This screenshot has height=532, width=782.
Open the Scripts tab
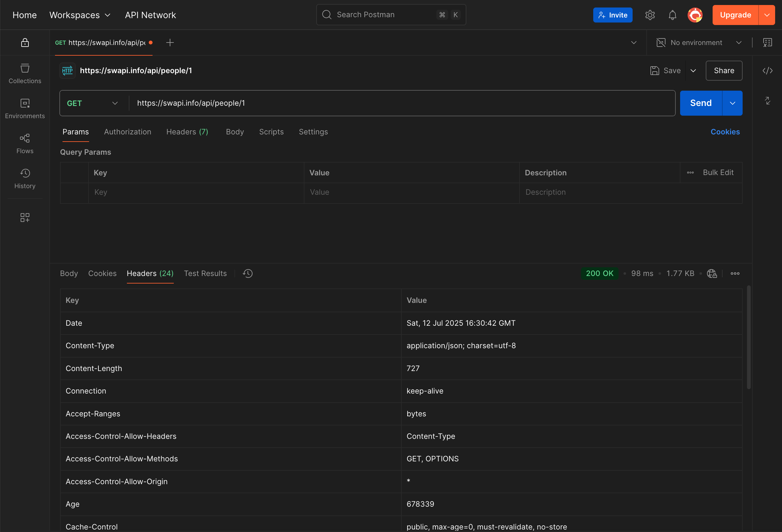[x=271, y=132]
